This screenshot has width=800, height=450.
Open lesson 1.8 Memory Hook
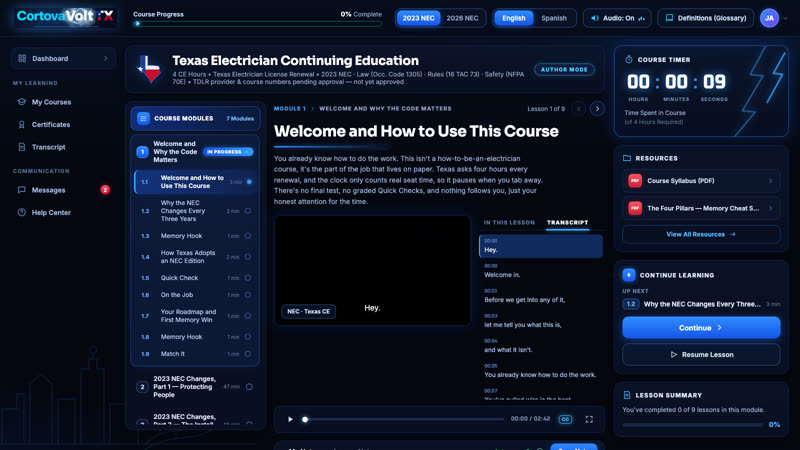[195, 337]
